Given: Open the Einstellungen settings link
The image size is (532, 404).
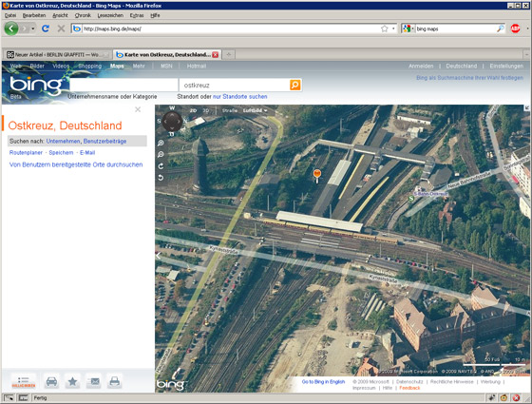Looking at the screenshot, I should point(506,66).
